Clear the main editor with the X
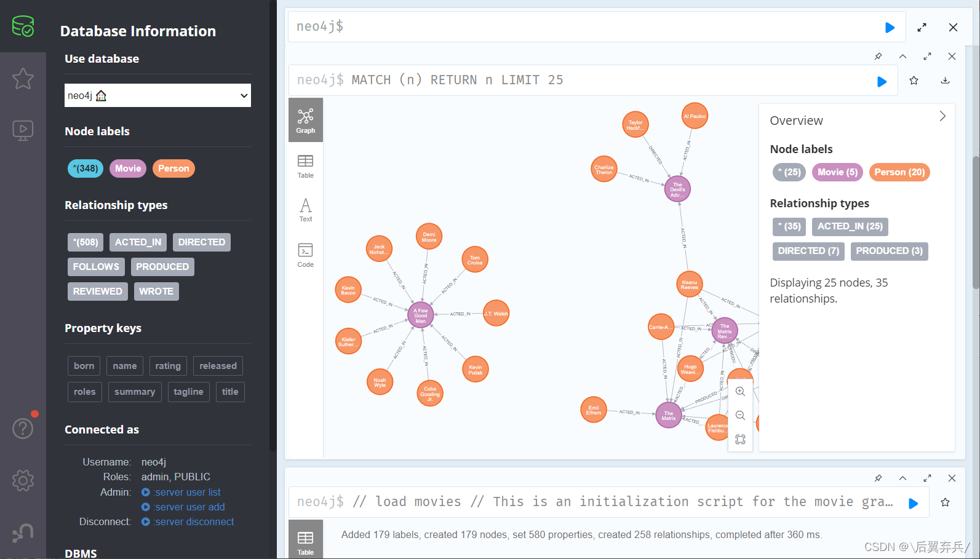 point(953,27)
